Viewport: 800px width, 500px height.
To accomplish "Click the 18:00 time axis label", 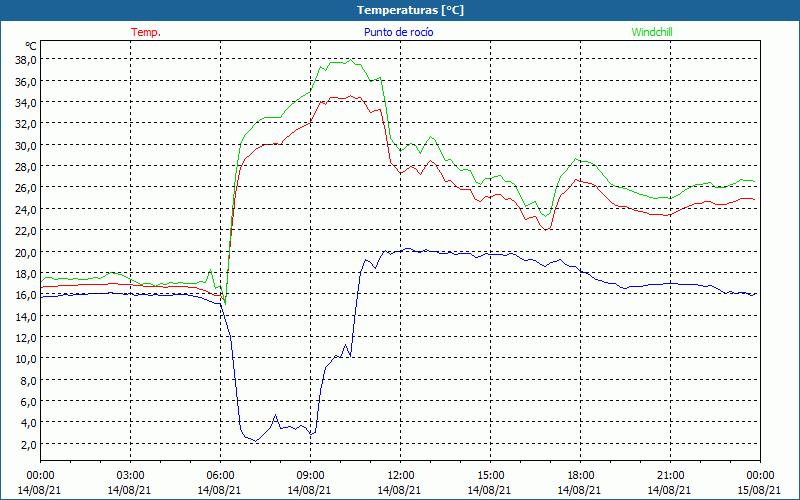I will tap(580, 476).
